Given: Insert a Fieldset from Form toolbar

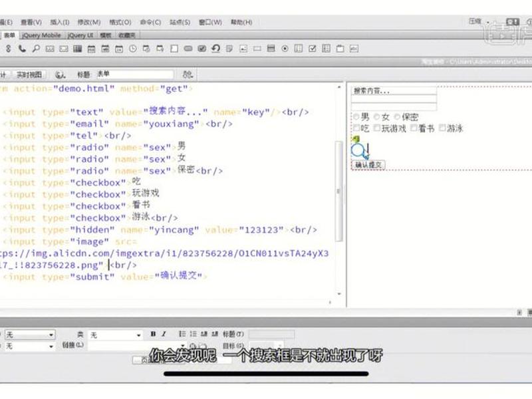Looking at the screenshot, I should [340, 49].
